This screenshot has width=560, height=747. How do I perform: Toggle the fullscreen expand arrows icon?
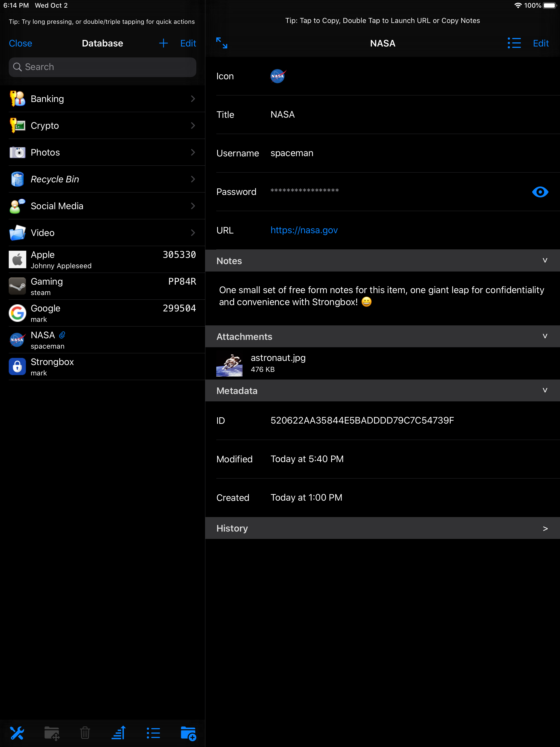tap(222, 43)
